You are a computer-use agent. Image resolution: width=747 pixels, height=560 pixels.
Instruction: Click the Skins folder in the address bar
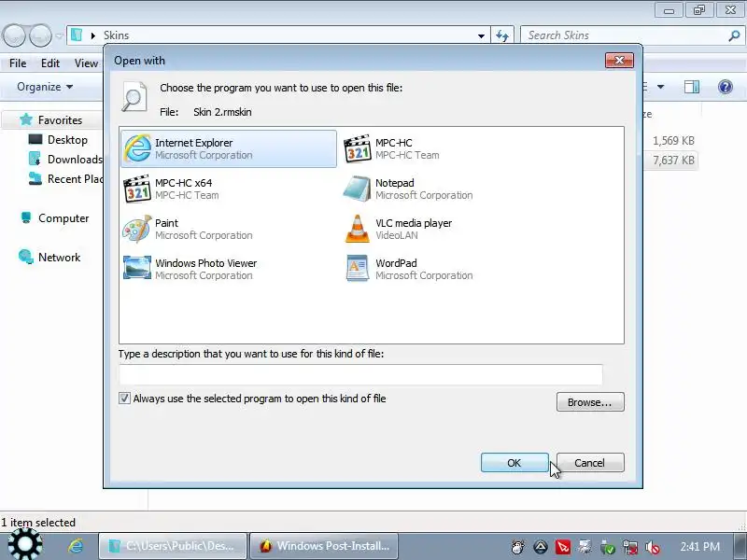(x=116, y=35)
